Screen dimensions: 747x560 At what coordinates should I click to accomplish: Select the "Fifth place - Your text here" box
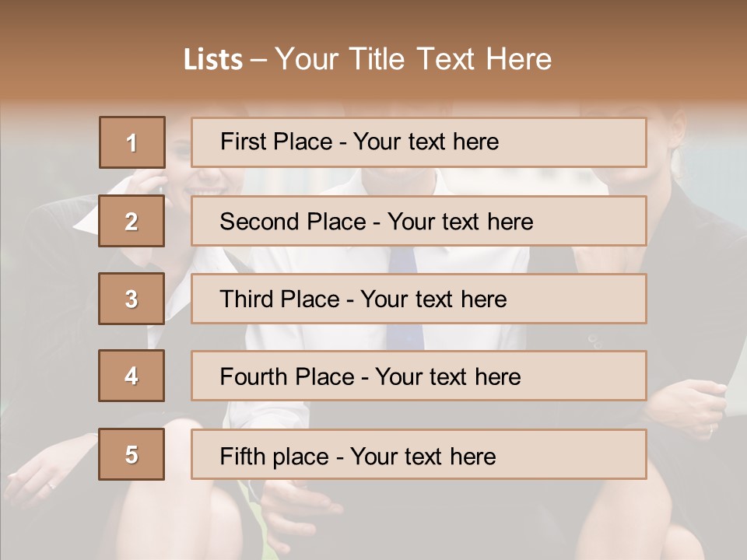click(x=419, y=454)
